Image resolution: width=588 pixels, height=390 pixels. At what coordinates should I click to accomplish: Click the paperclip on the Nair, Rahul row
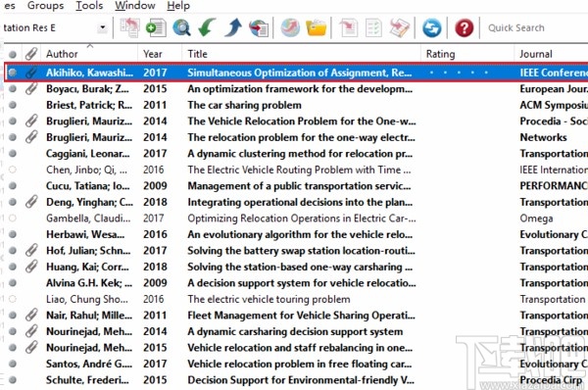31,315
